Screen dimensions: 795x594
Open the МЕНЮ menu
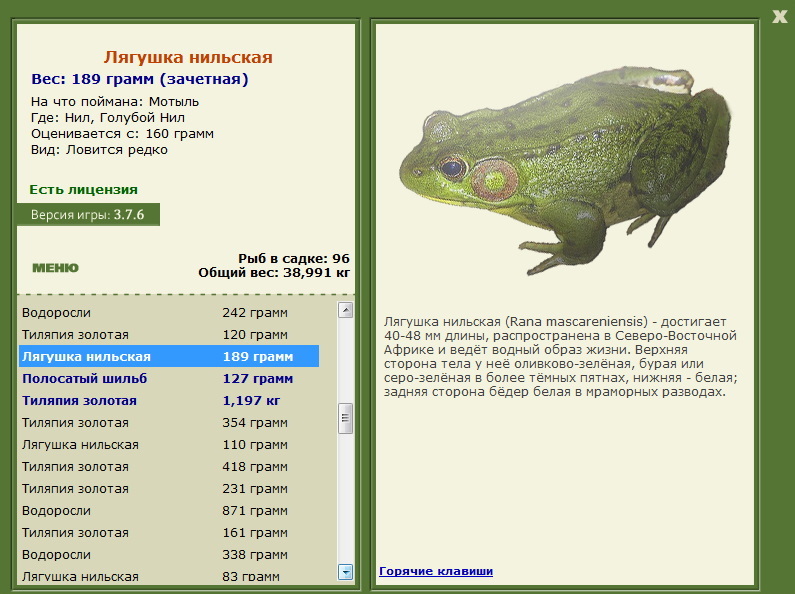pos(55,268)
